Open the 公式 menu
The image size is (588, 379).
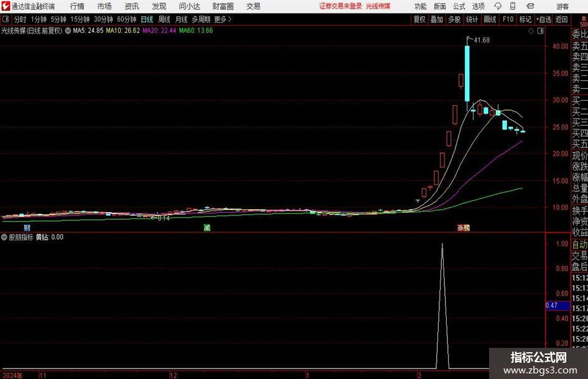tap(459, 6)
